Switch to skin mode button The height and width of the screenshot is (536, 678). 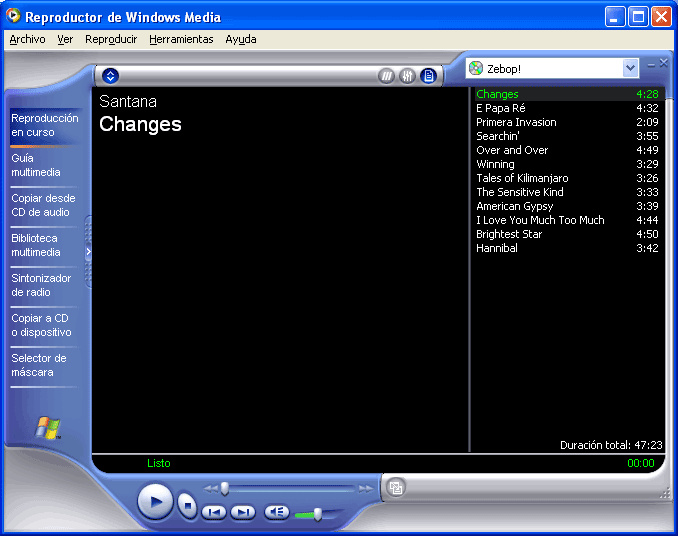396,488
